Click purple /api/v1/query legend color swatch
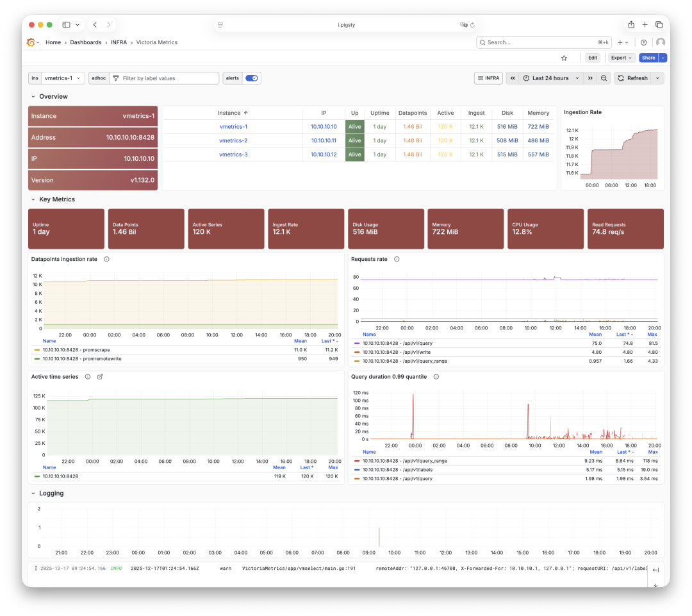692x616 pixels. tap(356, 344)
